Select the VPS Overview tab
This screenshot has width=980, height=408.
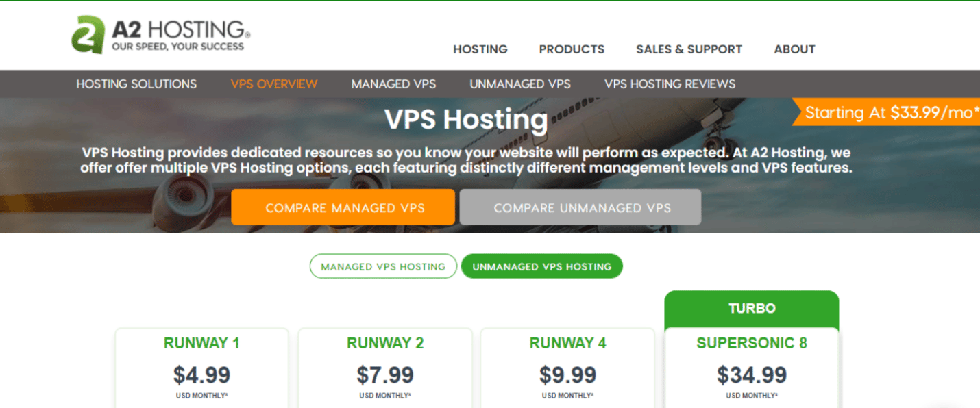[x=274, y=84]
